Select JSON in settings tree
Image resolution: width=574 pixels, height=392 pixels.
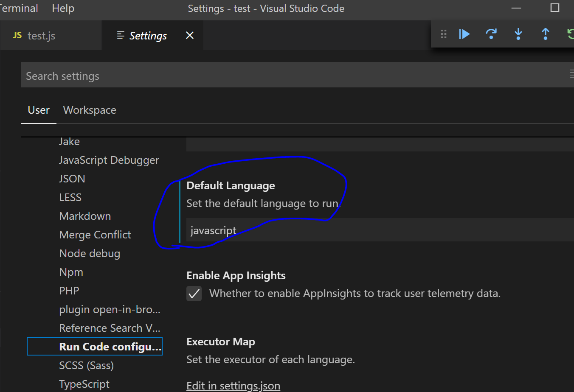[72, 179]
